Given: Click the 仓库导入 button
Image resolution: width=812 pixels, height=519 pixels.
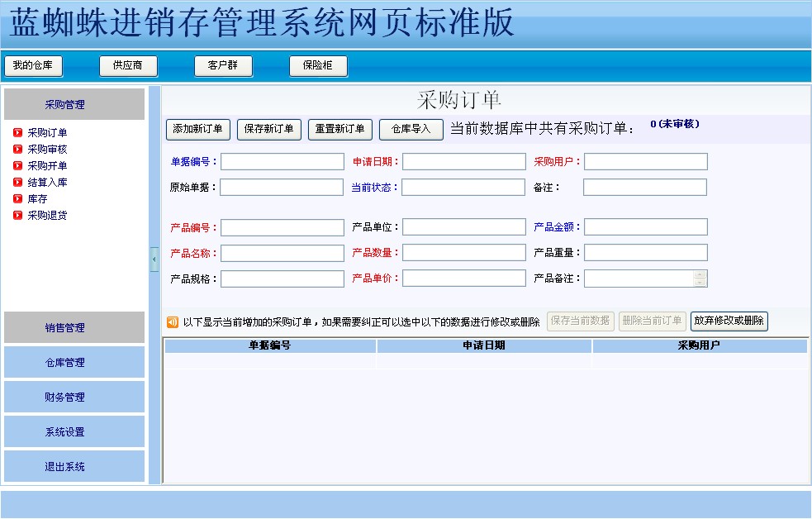Looking at the screenshot, I should click(411, 130).
